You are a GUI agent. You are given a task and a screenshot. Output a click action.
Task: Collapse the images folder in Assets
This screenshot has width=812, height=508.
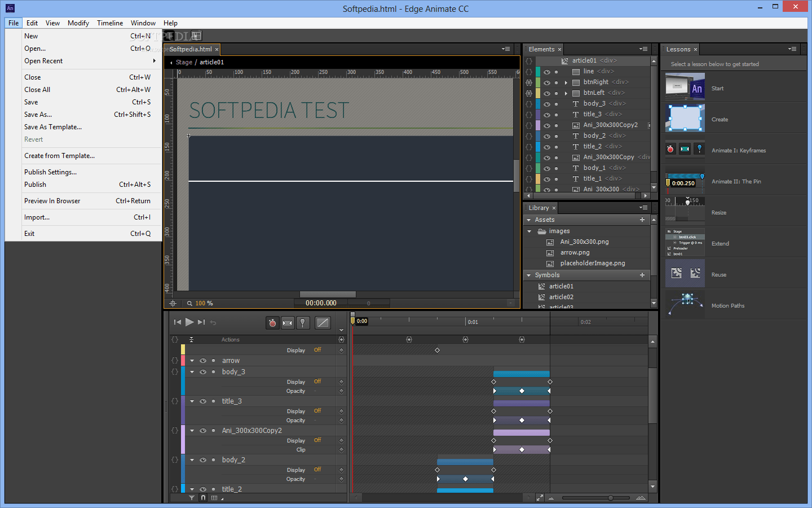528,231
